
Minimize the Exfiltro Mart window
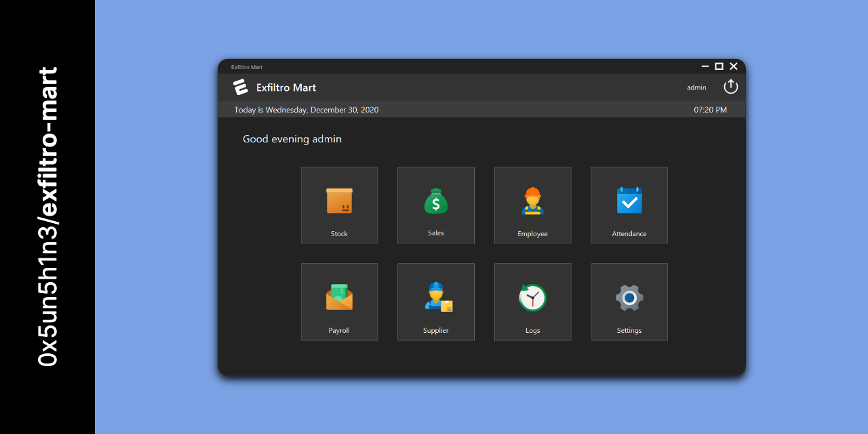(x=705, y=66)
